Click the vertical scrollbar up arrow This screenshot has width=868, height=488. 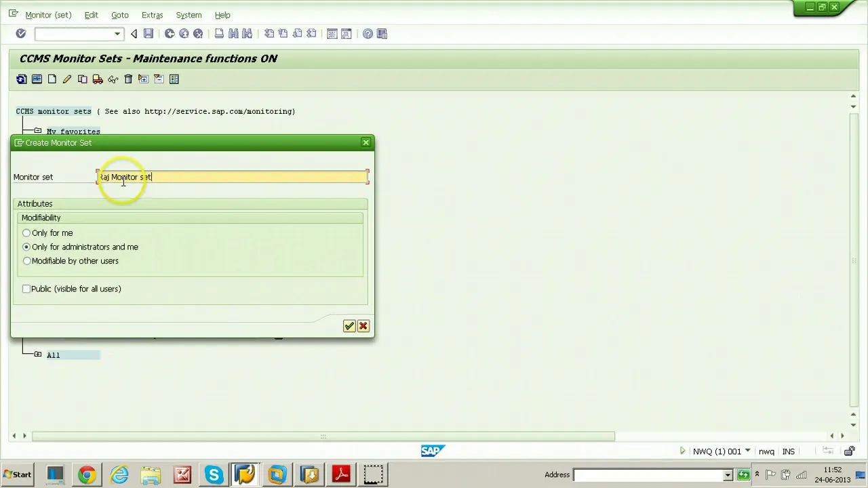pyautogui.click(x=853, y=97)
